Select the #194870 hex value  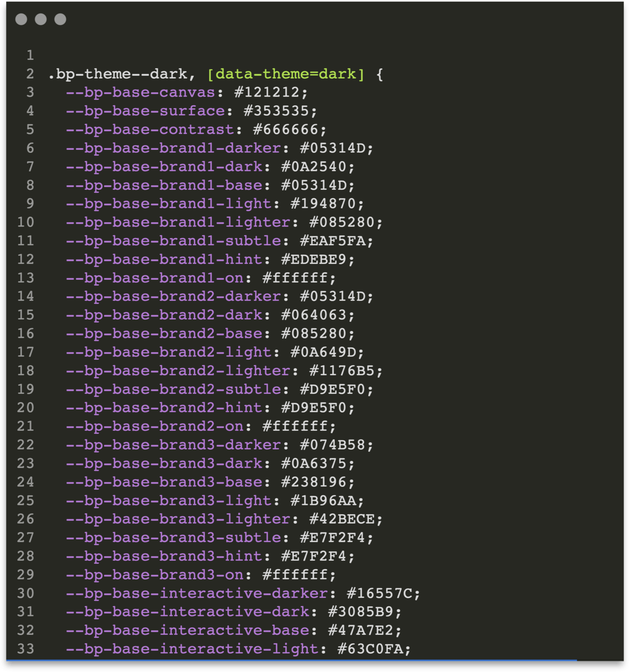(x=323, y=204)
